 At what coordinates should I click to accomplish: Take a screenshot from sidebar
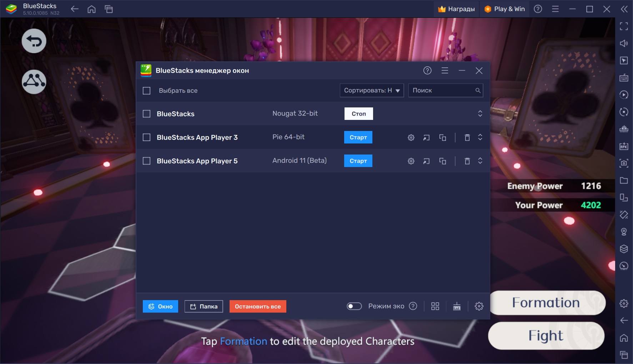tap(624, 163)
